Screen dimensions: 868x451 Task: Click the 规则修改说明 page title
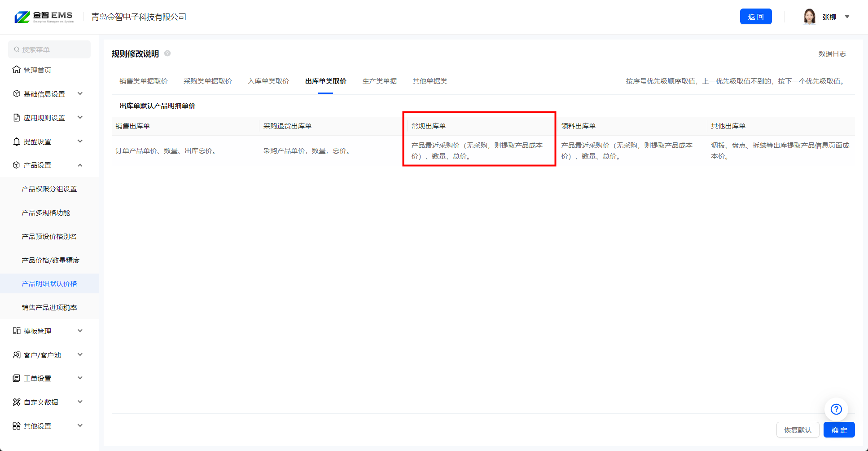click(135, 54)
